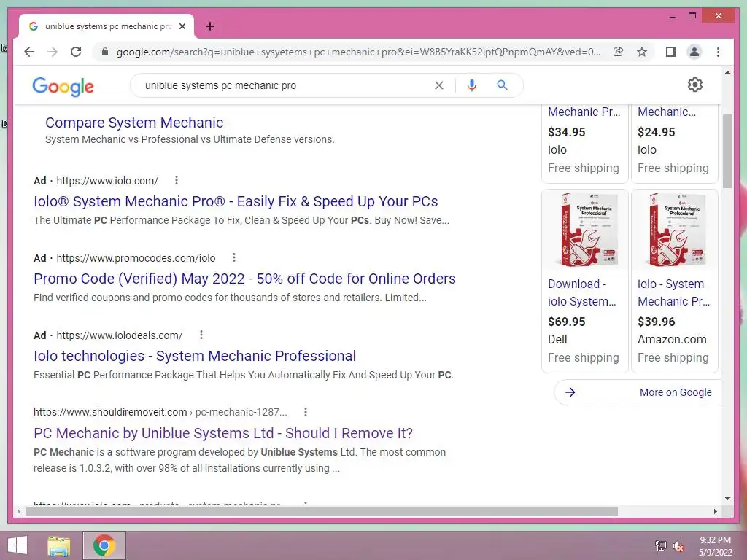Share this page via share icon
Screen dimensions: 747x560
tap(619, 52)
